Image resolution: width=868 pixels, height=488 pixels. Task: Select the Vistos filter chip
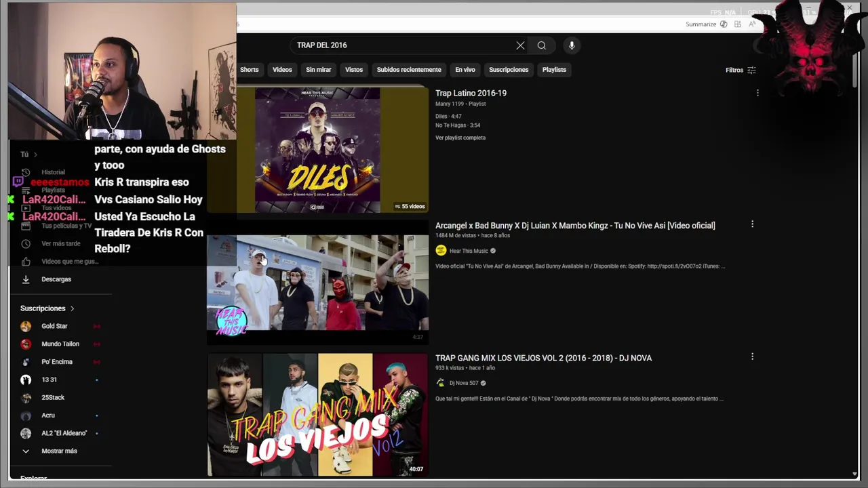tap(354, 70)
